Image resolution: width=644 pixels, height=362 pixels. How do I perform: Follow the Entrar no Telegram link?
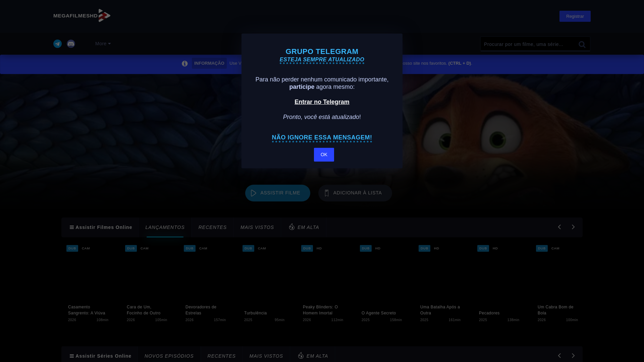click(322, 102)
